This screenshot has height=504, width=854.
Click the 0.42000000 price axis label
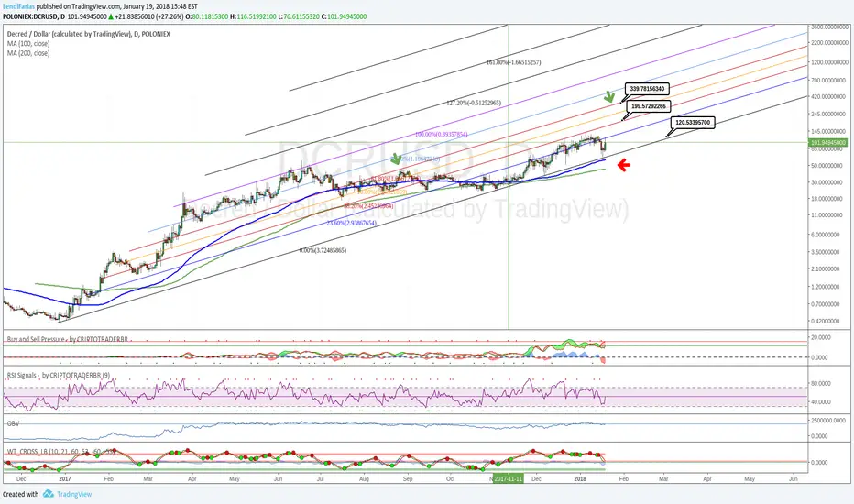pyautogui.click(x=827, y=322)
